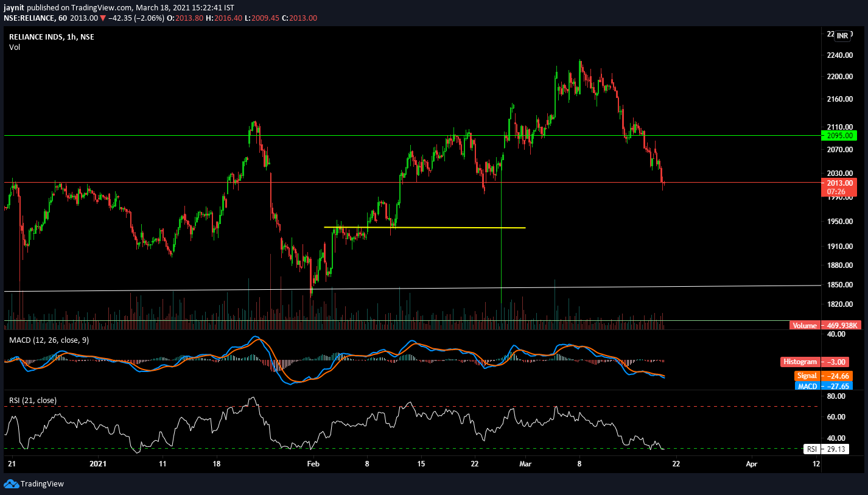Click the 12 date label on time axis
This screenshot has width=868, height=495.
(816, 464)
